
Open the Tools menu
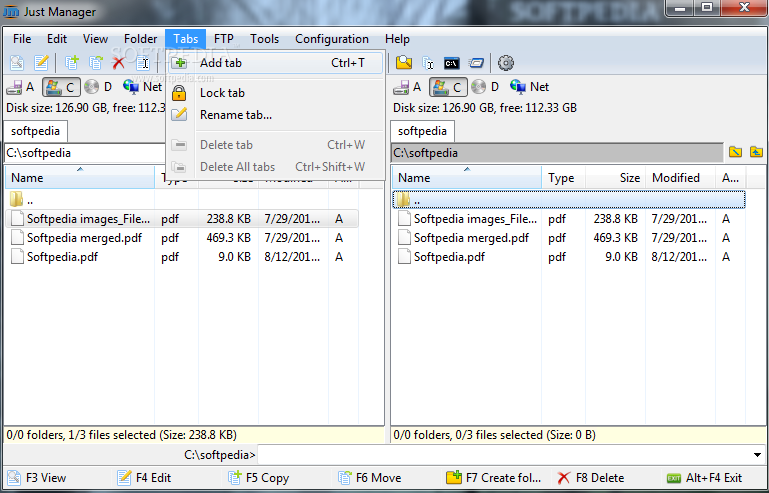tap(264, 39)
